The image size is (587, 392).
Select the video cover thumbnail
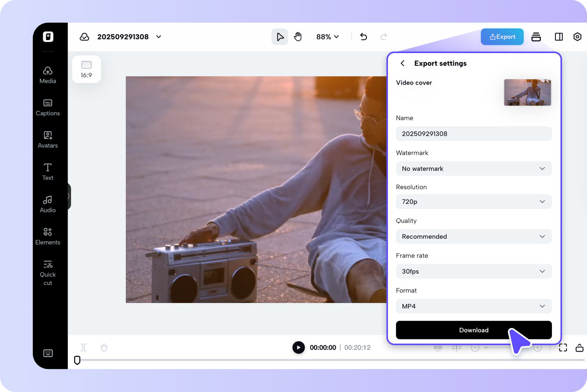coord(528,93)
